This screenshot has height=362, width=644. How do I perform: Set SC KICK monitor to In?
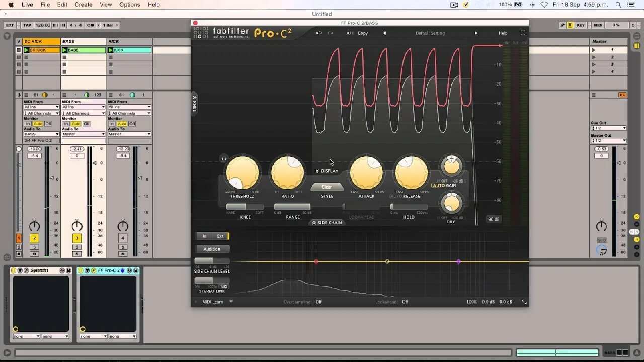tap(28, 124)
